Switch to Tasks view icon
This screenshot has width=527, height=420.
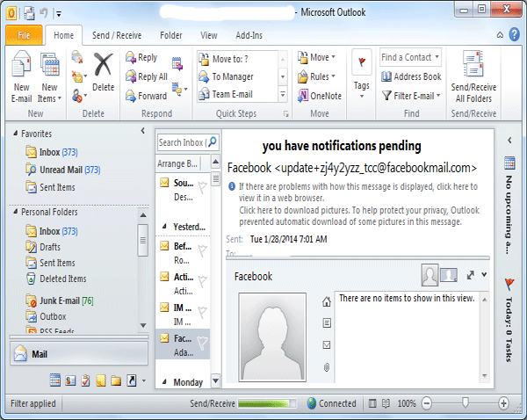(86, 380)
